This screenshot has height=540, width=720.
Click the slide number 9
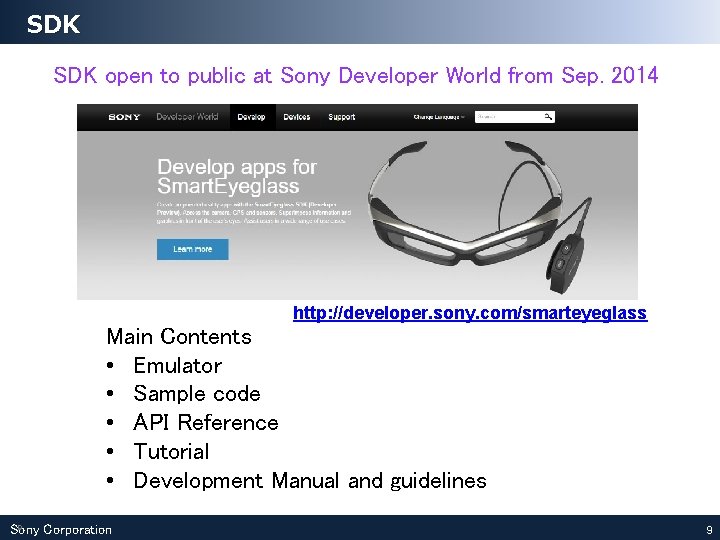709,529
